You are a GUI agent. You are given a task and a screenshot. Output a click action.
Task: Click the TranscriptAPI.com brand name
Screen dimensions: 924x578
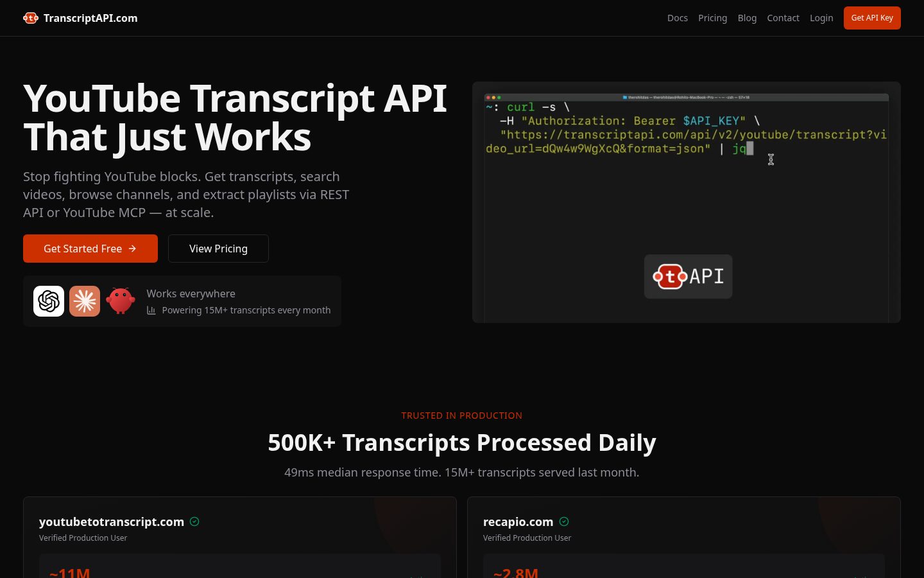coord(90,18)
